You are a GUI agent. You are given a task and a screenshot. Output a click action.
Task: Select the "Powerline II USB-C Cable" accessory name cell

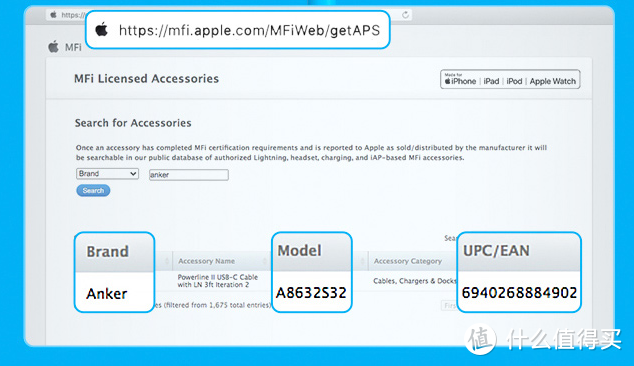(218, 281)
